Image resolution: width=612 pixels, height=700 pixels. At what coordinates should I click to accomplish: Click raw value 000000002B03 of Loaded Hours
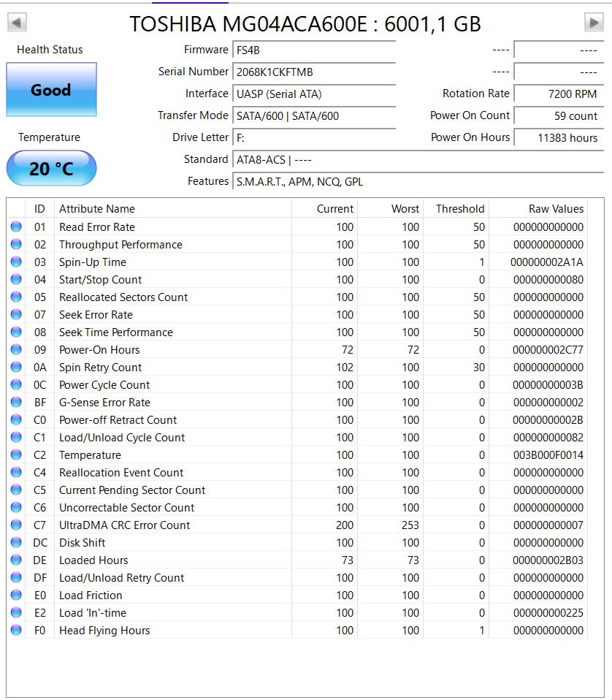(x=548, y=560)
